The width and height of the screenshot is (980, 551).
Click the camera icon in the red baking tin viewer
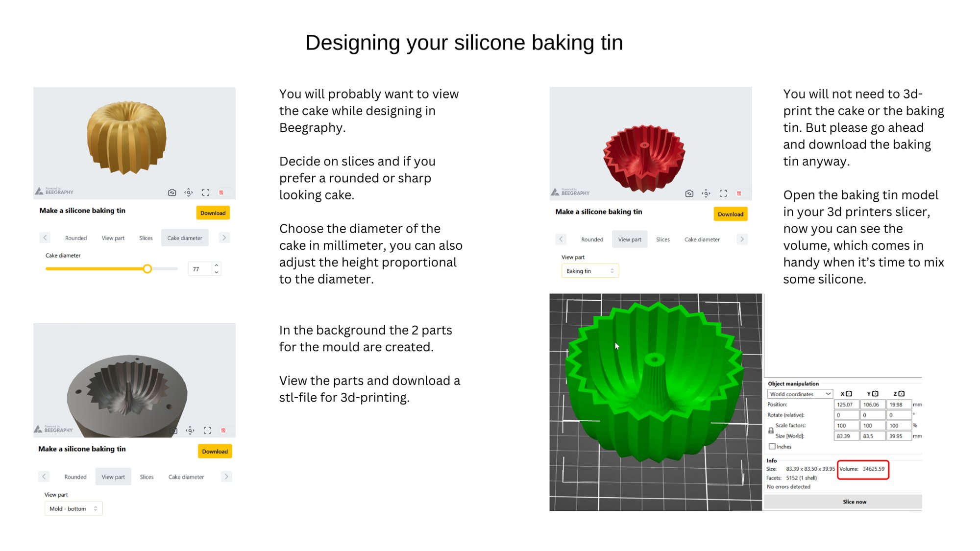pos(689,193)
